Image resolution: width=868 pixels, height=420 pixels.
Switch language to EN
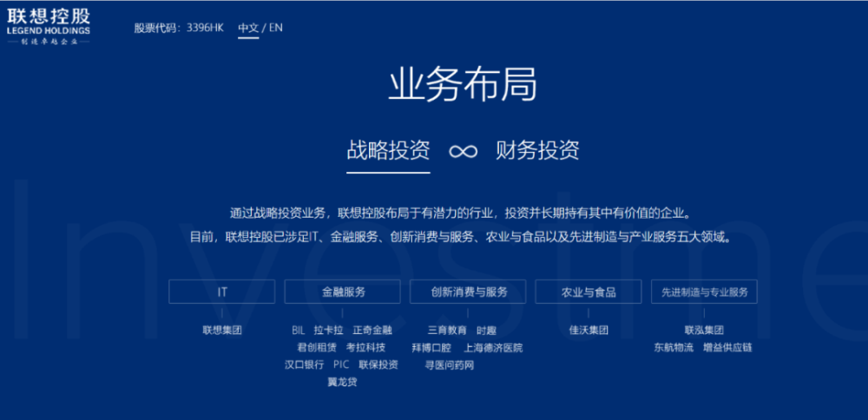pos(276,28)
